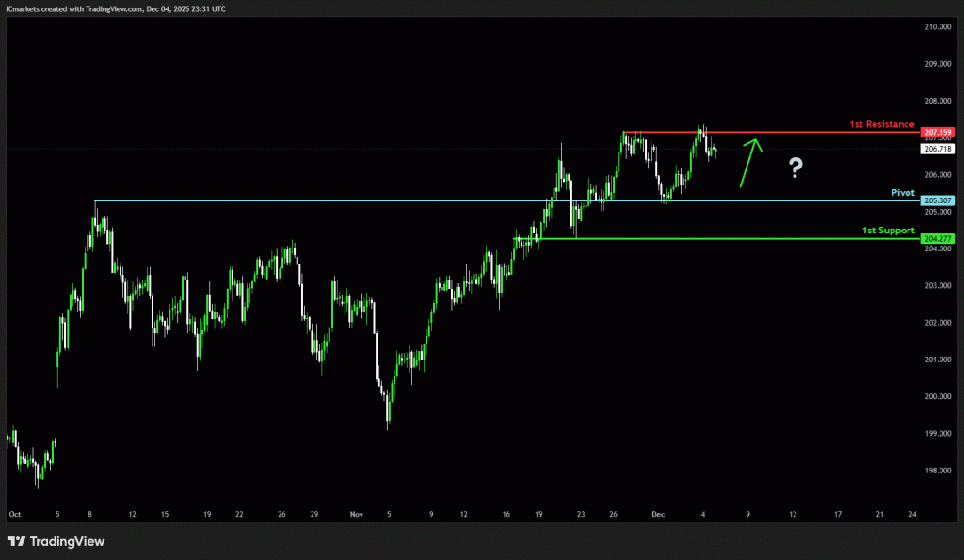Click 202.000 on the price scale
This screenshot has height=560, width=964.
pos(938,323)
